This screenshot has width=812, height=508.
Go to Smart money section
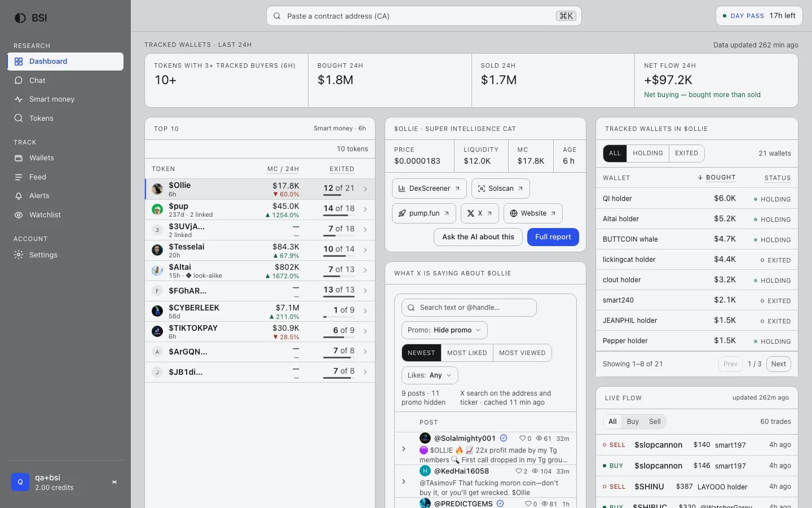(65, 99)
